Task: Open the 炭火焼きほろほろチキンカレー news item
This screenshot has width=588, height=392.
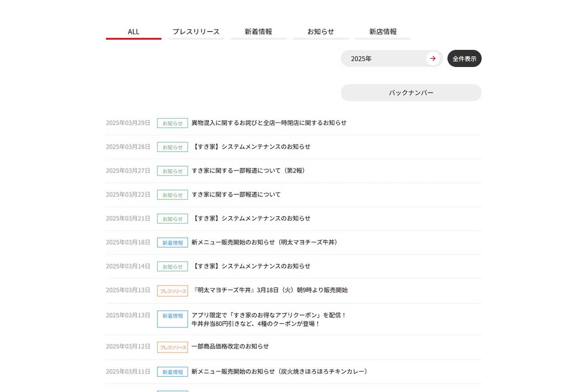Action: pos(279,371)
